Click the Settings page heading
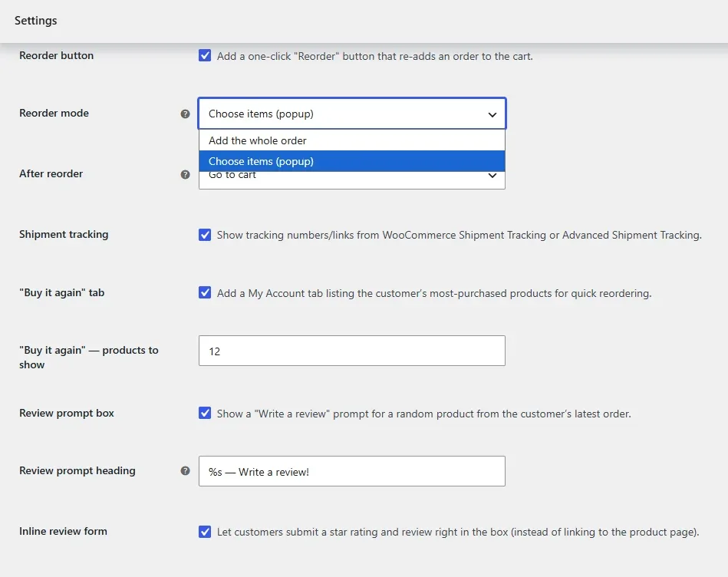The height and width of the screenshot is (577, 728). (x=36, y=21)
